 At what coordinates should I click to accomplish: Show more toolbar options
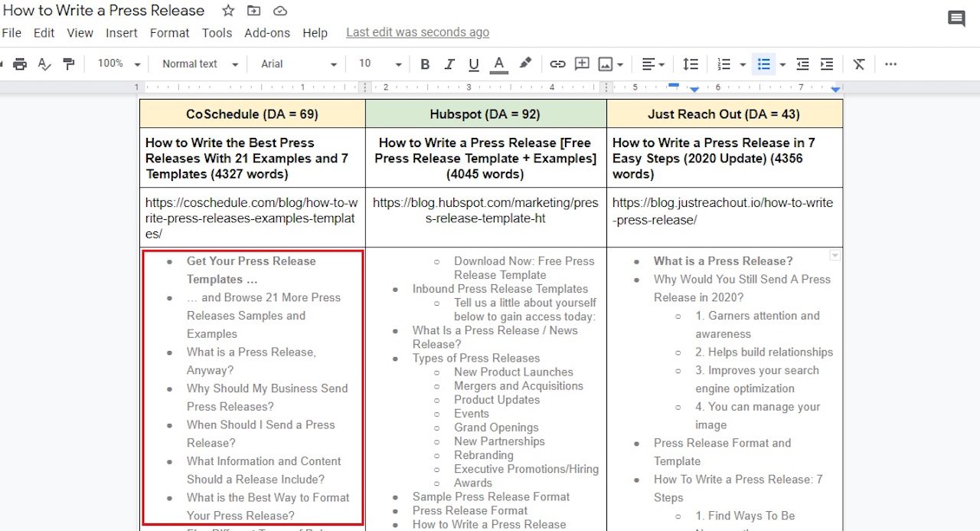pyautogui.click(x=890, y=64)
